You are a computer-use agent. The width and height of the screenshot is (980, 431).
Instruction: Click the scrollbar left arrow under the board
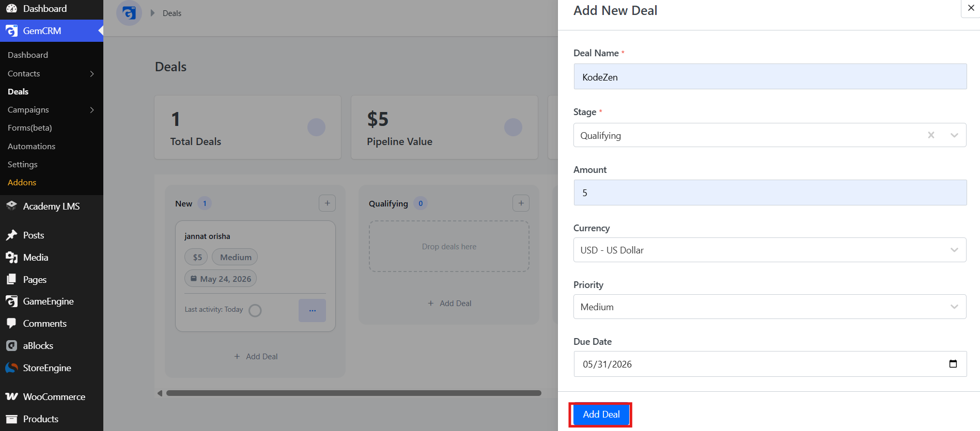pos(160,393)
